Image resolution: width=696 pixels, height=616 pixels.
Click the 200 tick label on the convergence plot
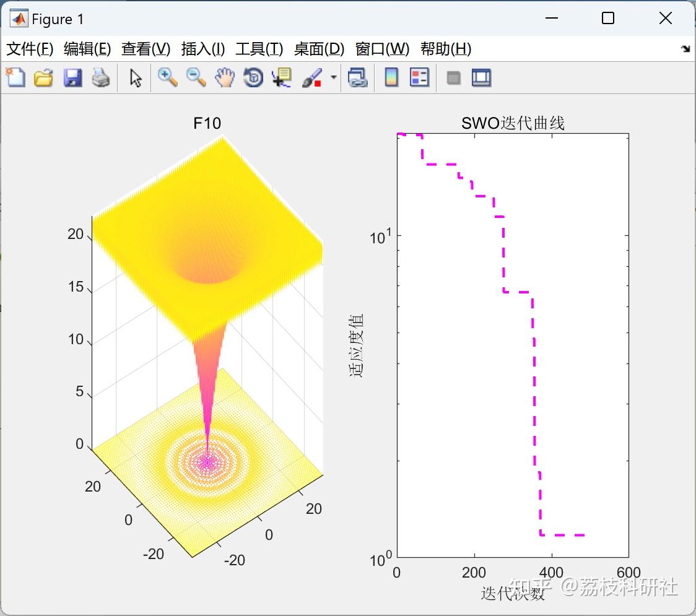pyautogui.click(x=474, y=573)
